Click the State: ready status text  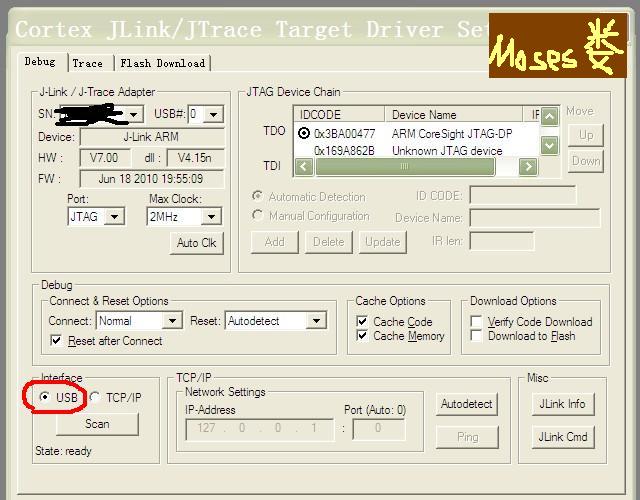pos(63,451)
